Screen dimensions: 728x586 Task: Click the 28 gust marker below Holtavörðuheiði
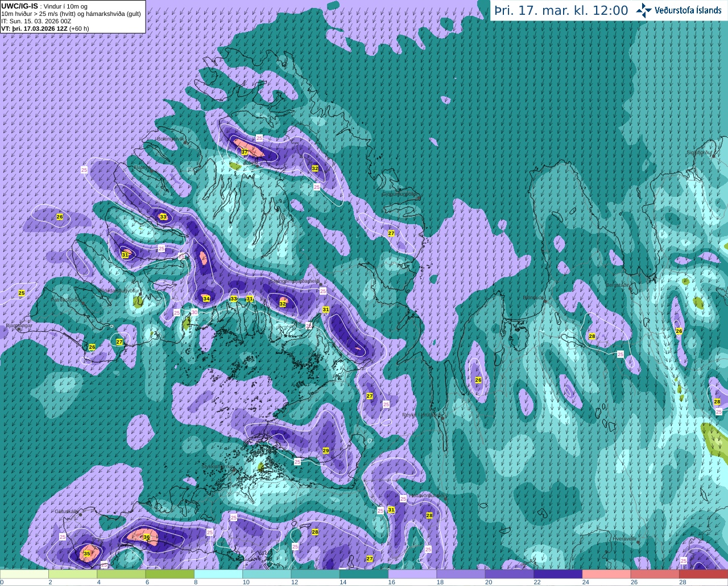pyautogui.click(x=429, y=515)
